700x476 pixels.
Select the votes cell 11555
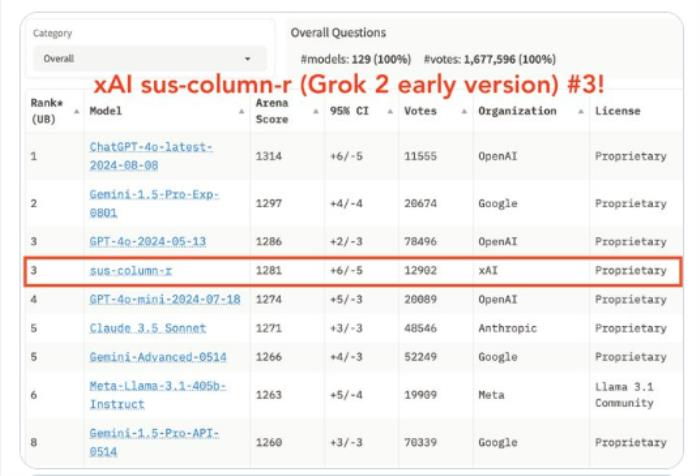pos(421,156)
